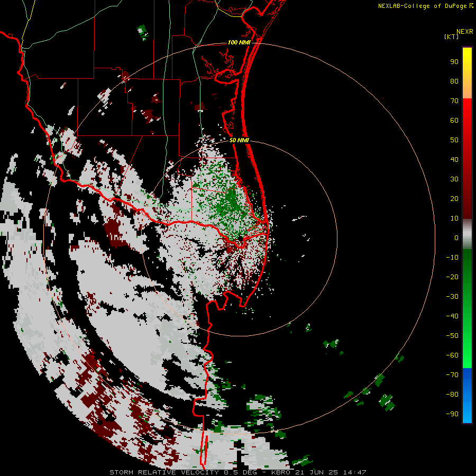476x476 pixels.
Task: Click the 10 value on velocity scale
Action: [x=454, y=218]
